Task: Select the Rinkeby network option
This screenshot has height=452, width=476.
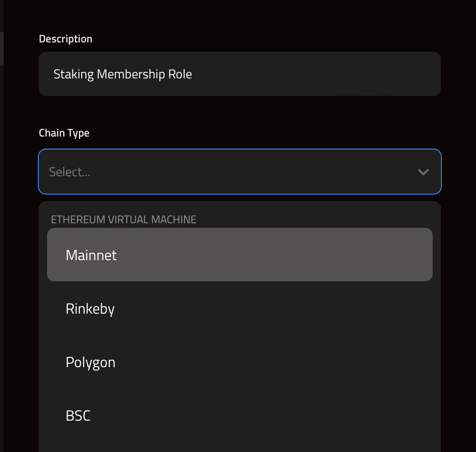Action: (90, 309)
